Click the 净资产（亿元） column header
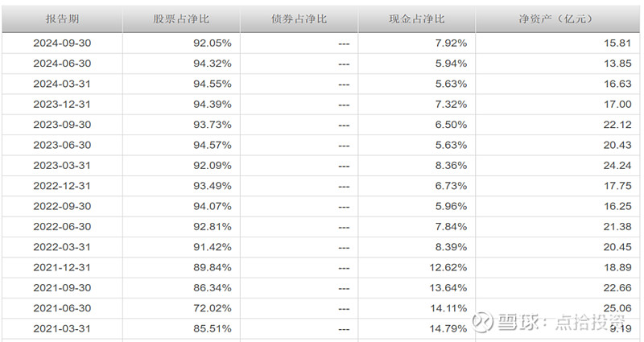This screenshot has height=342, width=644. point(557,17)
